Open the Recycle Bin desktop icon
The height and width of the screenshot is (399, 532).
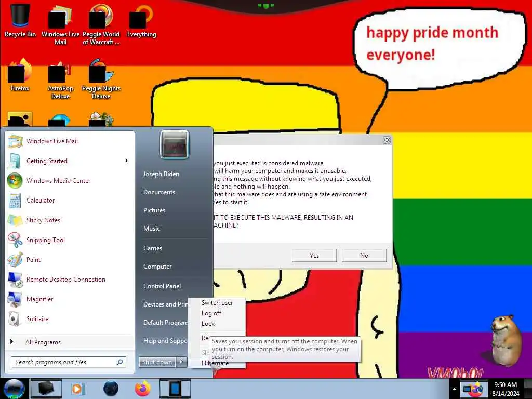pyautogui.click(x=20, y=20)
